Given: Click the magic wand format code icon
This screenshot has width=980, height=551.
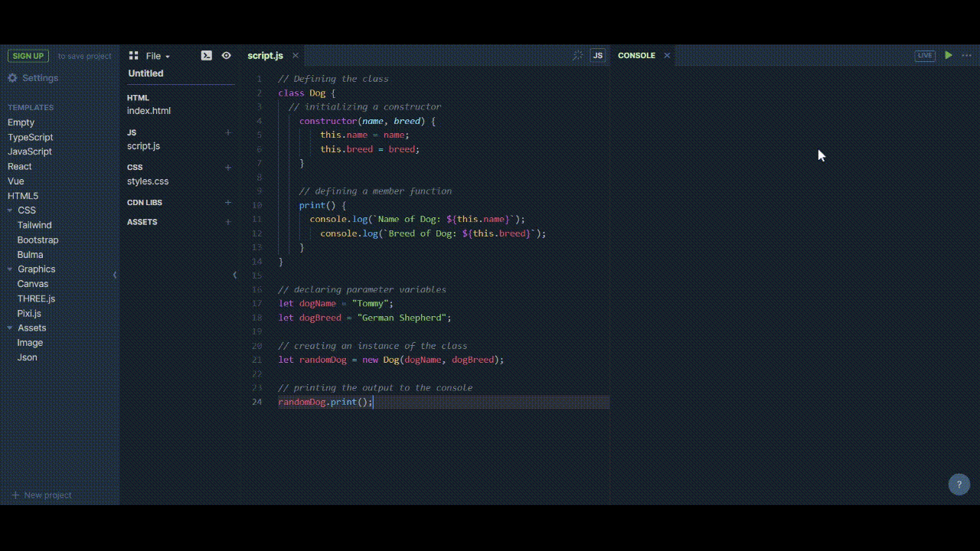Looking at the screenshot, I should (x=578, y=55).
